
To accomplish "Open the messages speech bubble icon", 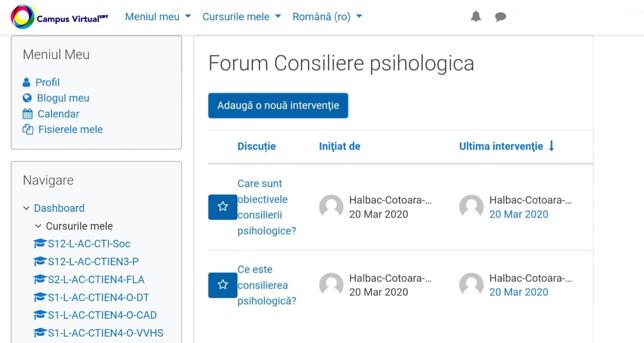I will 500,17.
